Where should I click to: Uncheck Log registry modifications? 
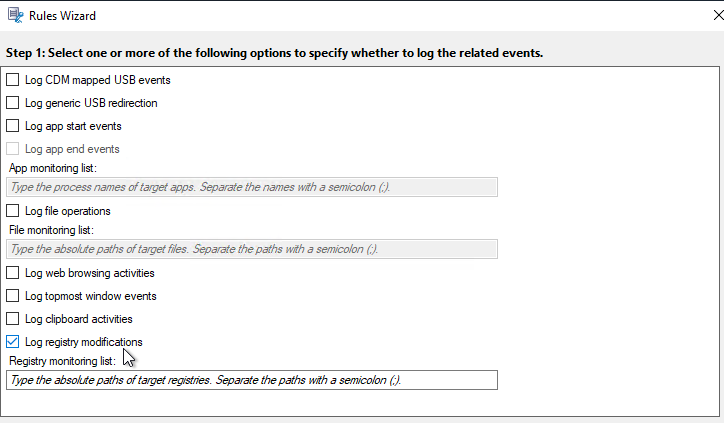coord(12,342)
